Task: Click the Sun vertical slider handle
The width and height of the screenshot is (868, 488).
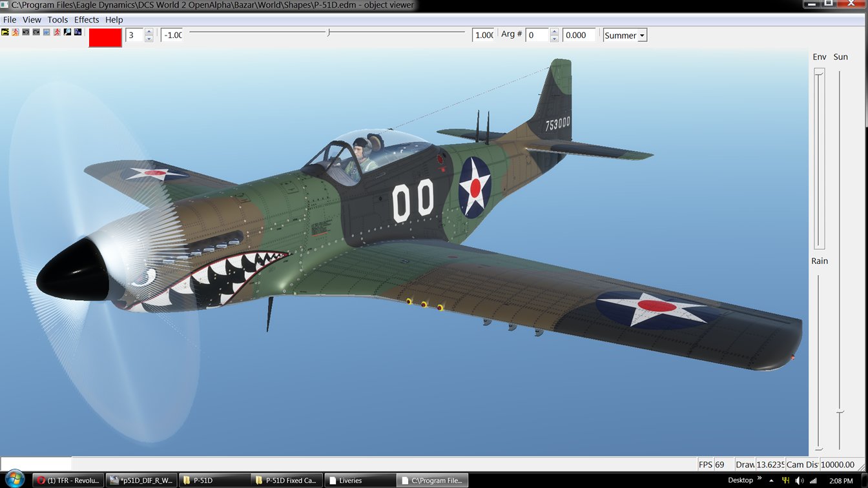Action: point(840,411)
